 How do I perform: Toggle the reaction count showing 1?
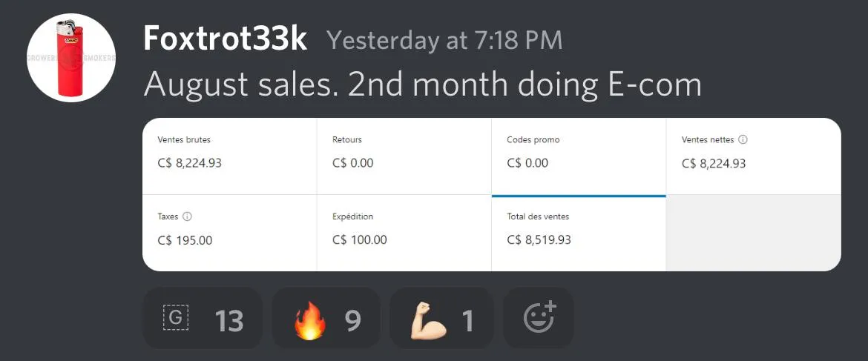[x=467, y=320]
